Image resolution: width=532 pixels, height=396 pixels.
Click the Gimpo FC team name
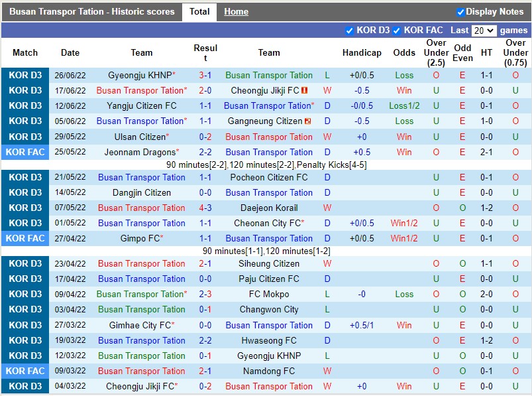click(x=139, y=238)
